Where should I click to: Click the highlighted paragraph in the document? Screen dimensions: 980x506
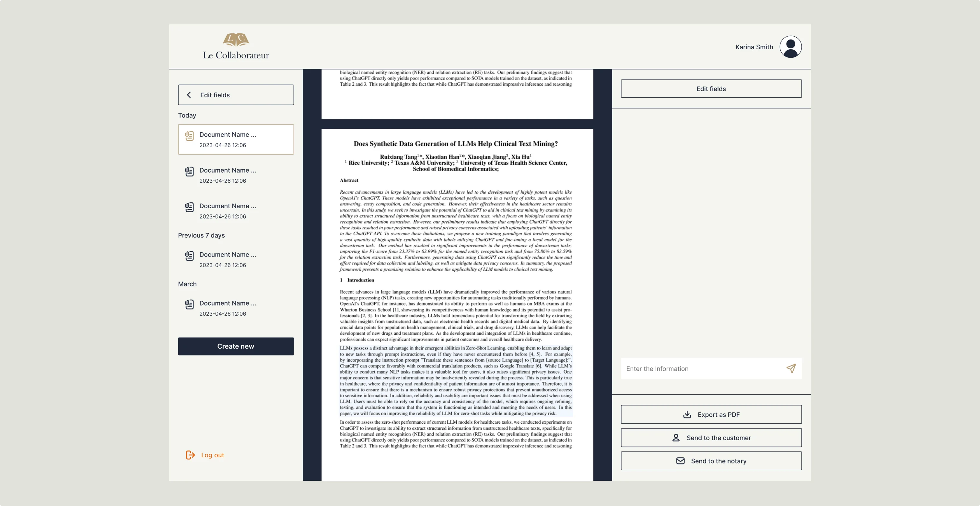point(455,380)
